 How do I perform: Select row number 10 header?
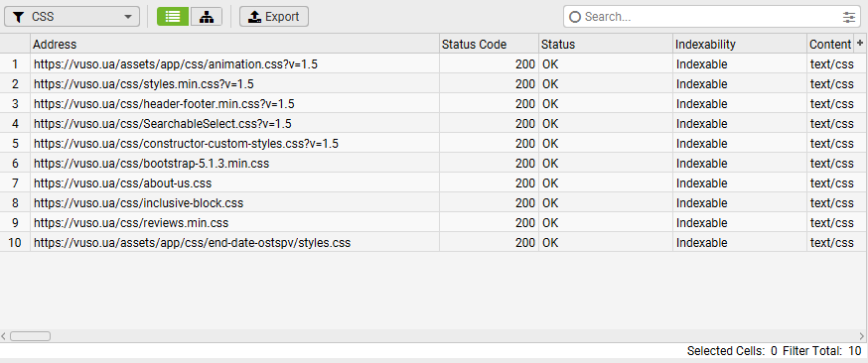tap(15, 243)
